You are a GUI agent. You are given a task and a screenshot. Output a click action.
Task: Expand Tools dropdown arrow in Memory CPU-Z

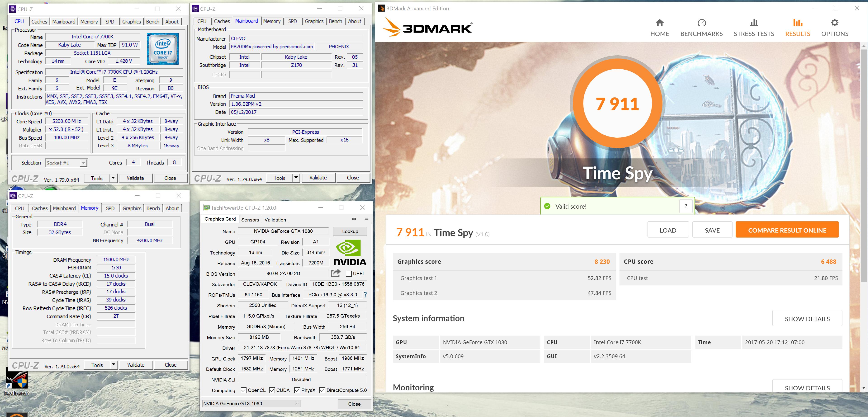pyautogui.click(x=114, y=365)
